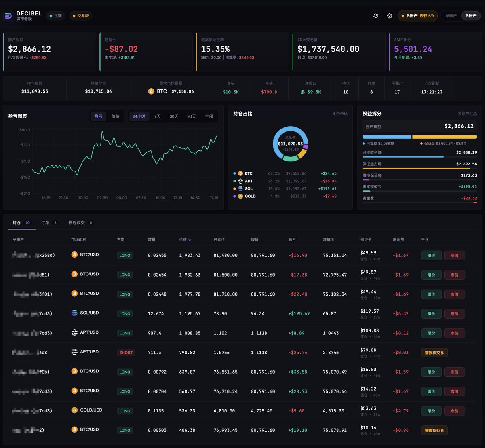Show the 盈亏 chart view
Screen dimensions: 485x448
(x=99, y=116)
